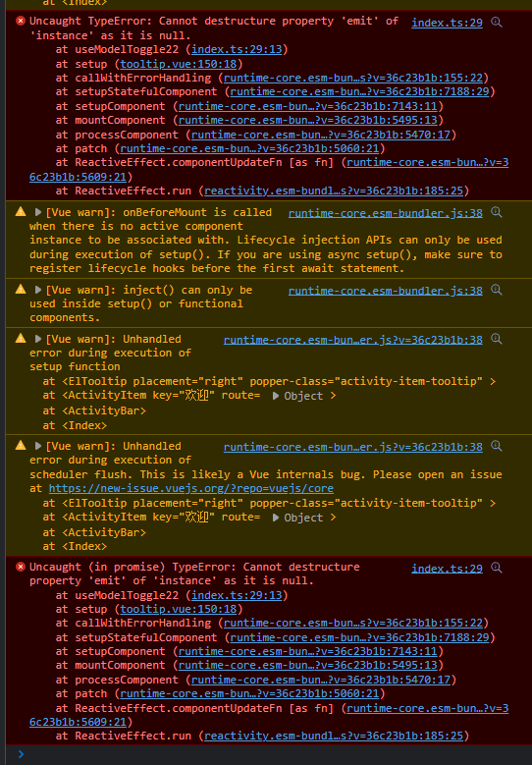
Task: Open callWithErrorHandling :155:22 link in promise trace
Action: tap(353, 623)
